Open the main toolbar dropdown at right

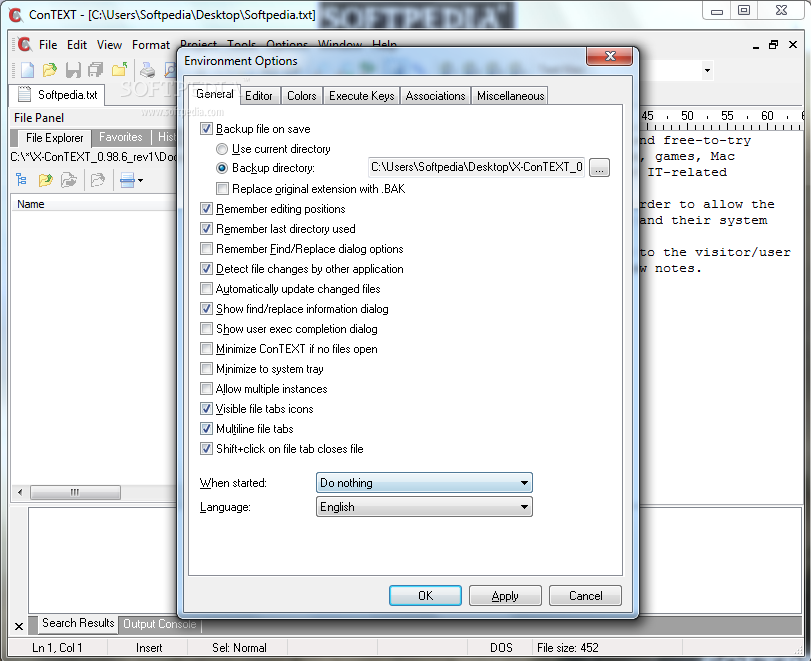tap(707, 70)
